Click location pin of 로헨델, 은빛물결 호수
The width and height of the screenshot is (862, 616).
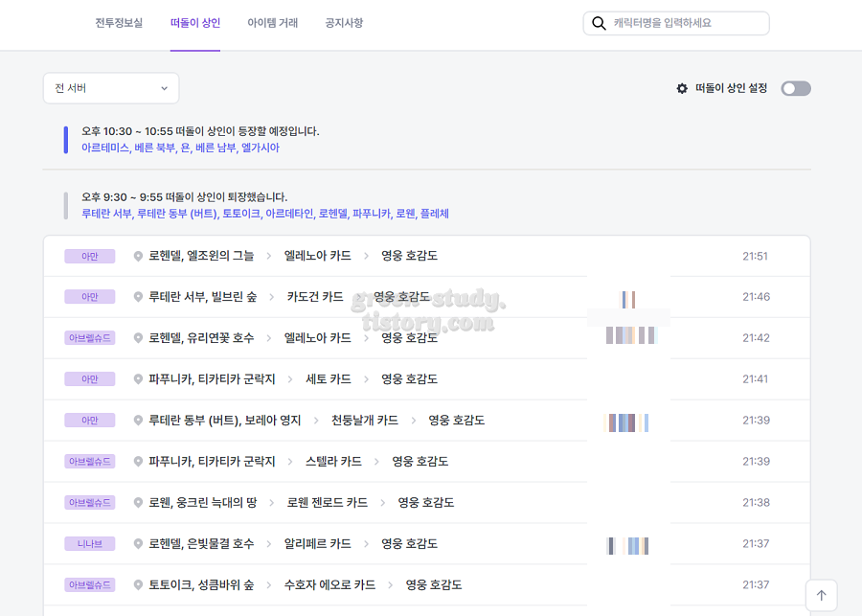point(138,544)
